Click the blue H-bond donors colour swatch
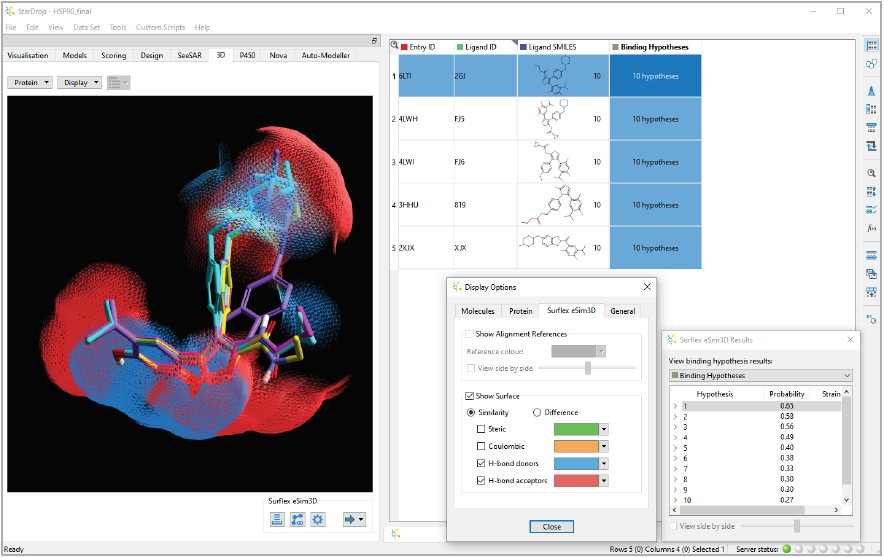Image resolution: width=884 pixels, height=558 pixels. (576, 463)
